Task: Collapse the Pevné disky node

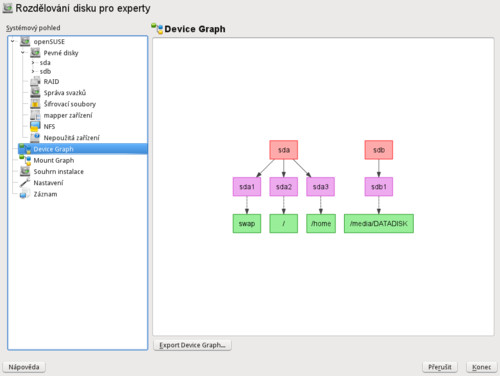Action: (x=23, y=53)
